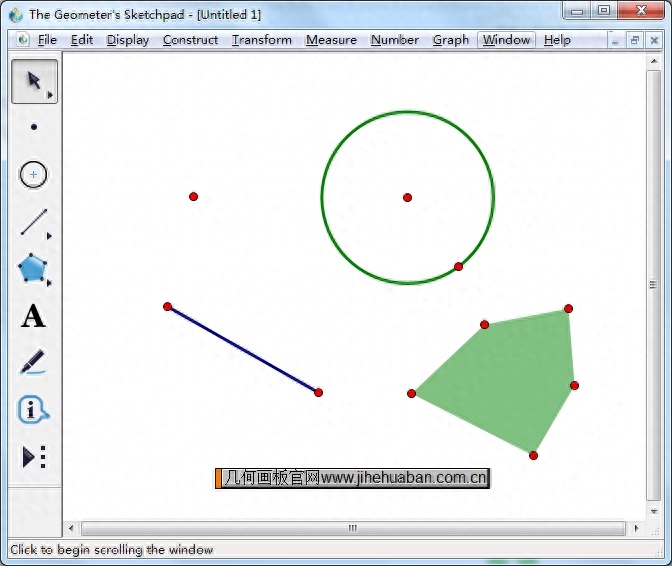The height and width of the screenshot is (566, 672).
Task: Select the Polygon tool
Action: (33, 268)
